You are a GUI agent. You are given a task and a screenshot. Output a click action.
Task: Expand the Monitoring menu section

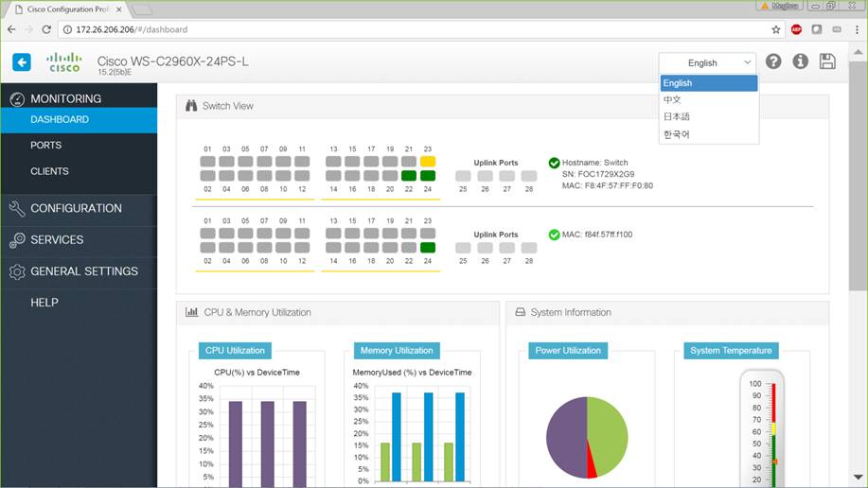(79, 98)
